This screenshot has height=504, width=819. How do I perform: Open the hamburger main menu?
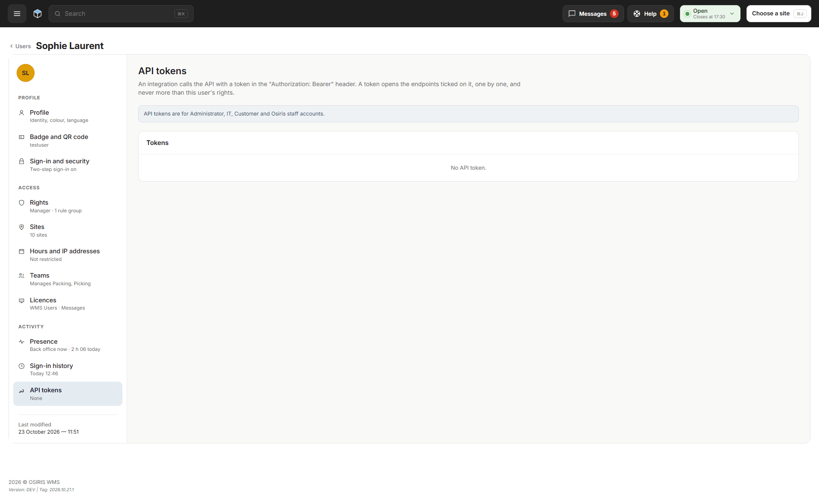(x=17, y=14)
